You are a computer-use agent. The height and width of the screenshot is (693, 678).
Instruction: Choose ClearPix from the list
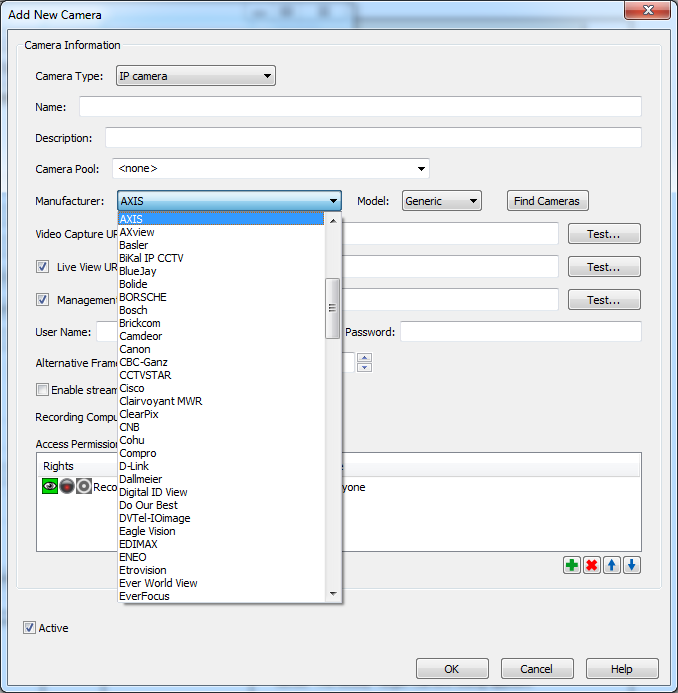[x=221, y=414]
